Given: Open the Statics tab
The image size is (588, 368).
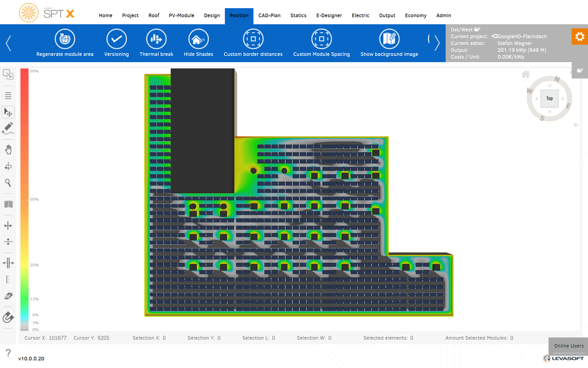Looking at the screenshot, I should [298, 16].
